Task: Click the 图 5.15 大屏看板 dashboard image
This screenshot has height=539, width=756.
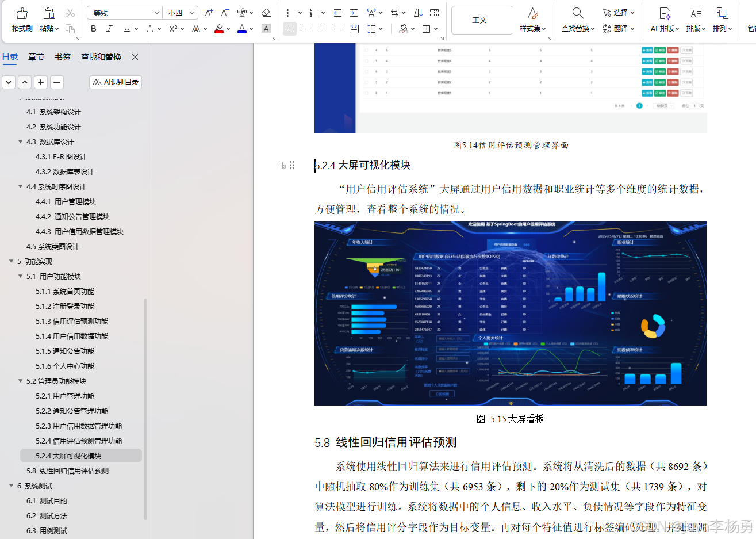Action: 511,314
